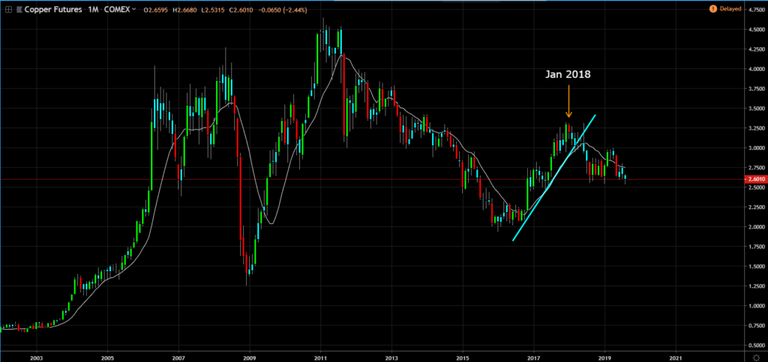Viewport: 768px width, 362px height.
Task: Click the 2005 label on time axis
Action: tap(107, 358)
